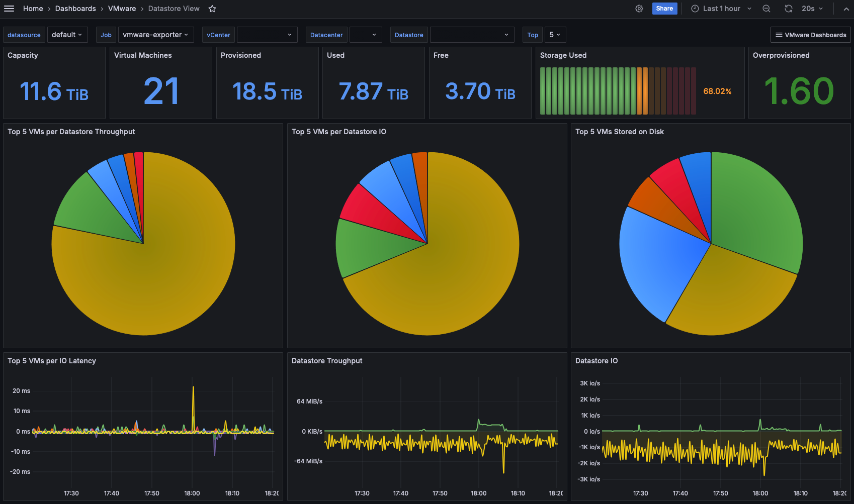Click the Share button
Image resolution: width=854 pixels, height=504 pixels.
click(x=664, y=9)
